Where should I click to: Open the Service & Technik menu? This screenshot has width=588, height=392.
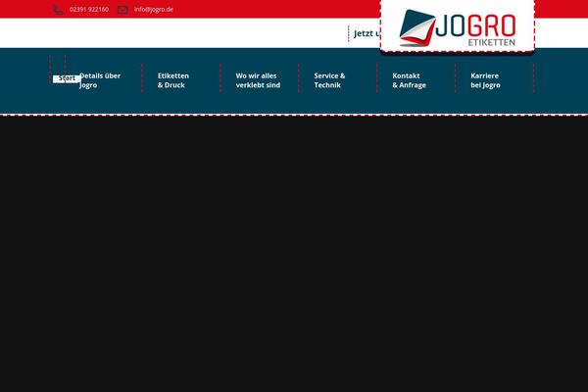pyautogui.click(x=329, y=80)
